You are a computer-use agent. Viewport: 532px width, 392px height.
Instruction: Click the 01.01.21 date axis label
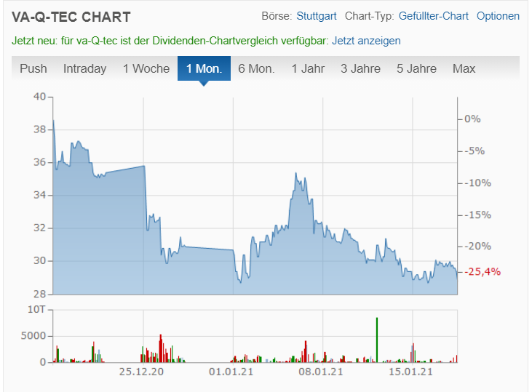[x=231, y=372]
